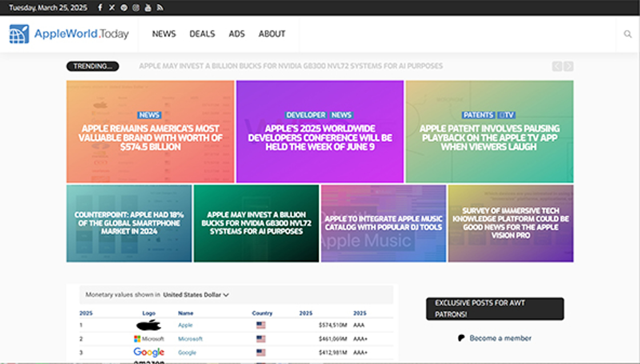The height and width of the screenshot is (364, 640).
Task: Open the Deals menu item
Action: tap(202, 34)
